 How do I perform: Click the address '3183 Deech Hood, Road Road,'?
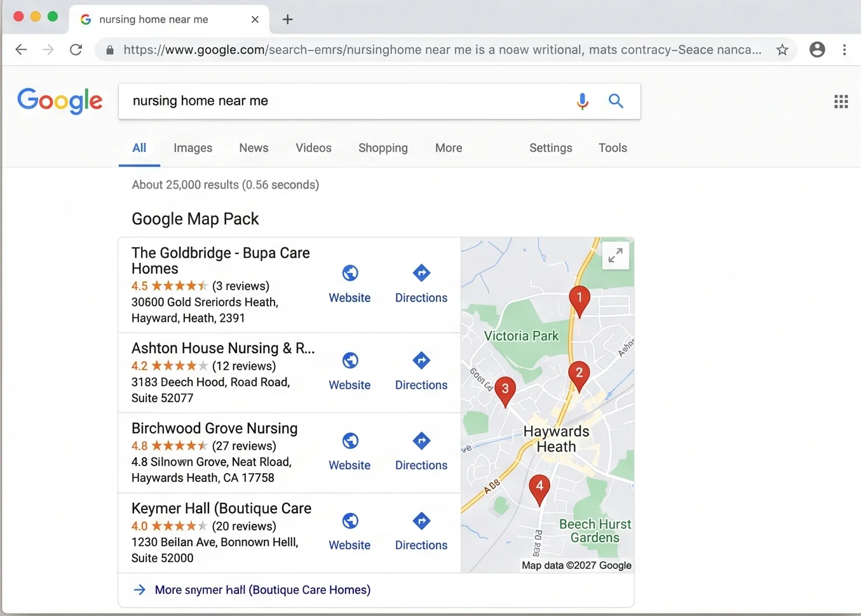pos(210,382)
